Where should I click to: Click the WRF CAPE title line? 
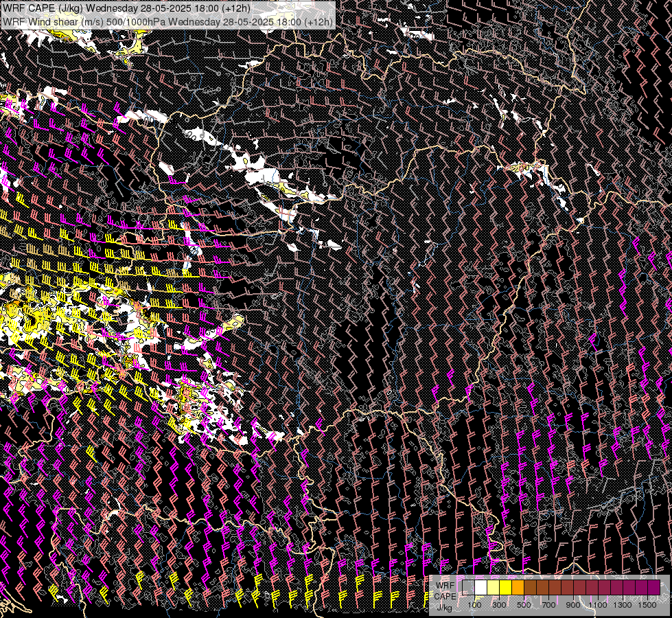126,8
